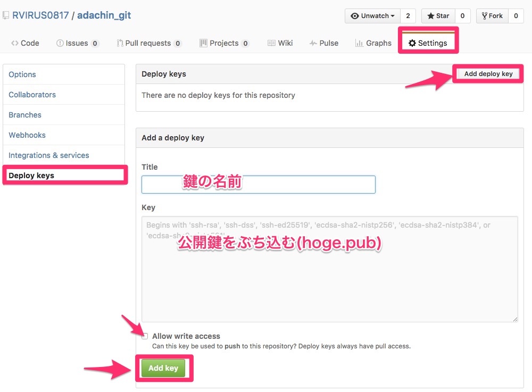Click the Code brackets icon

click(14, 43)
